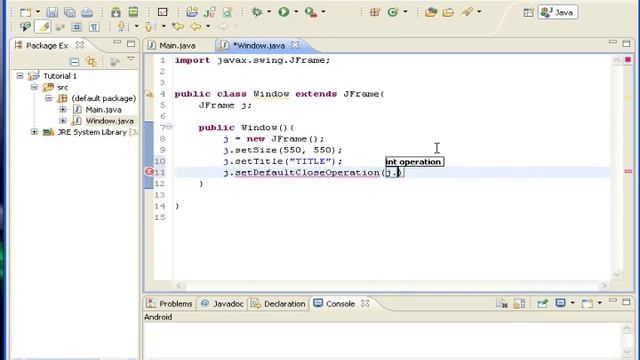Open the Declaration tab
Viewport: 640px width, 360px height.
pyautogui.click(x=278, y=304)
